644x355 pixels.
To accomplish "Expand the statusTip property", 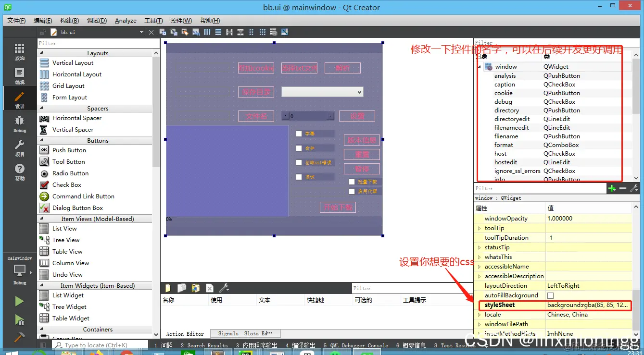I will (x=479, y=247).
